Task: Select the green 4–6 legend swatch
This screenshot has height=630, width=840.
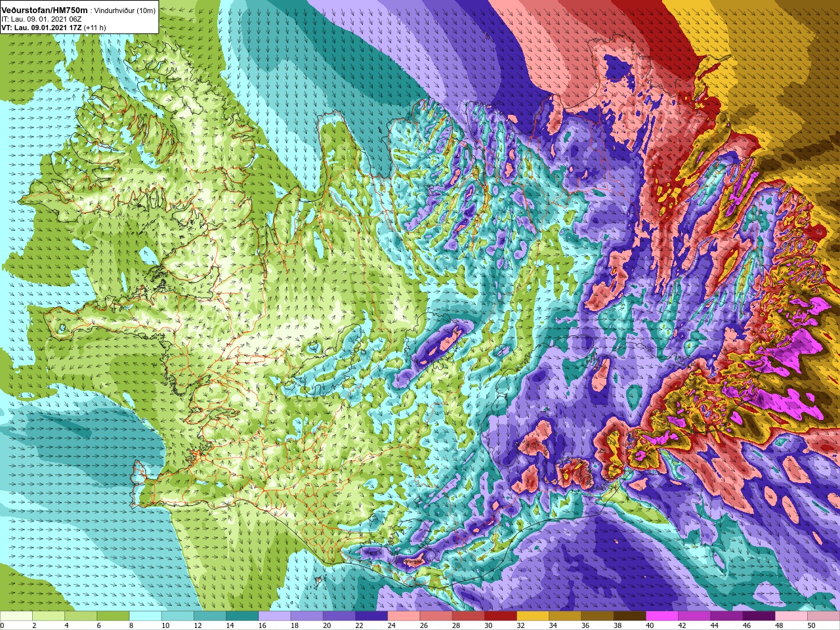Action: point(81,615)
